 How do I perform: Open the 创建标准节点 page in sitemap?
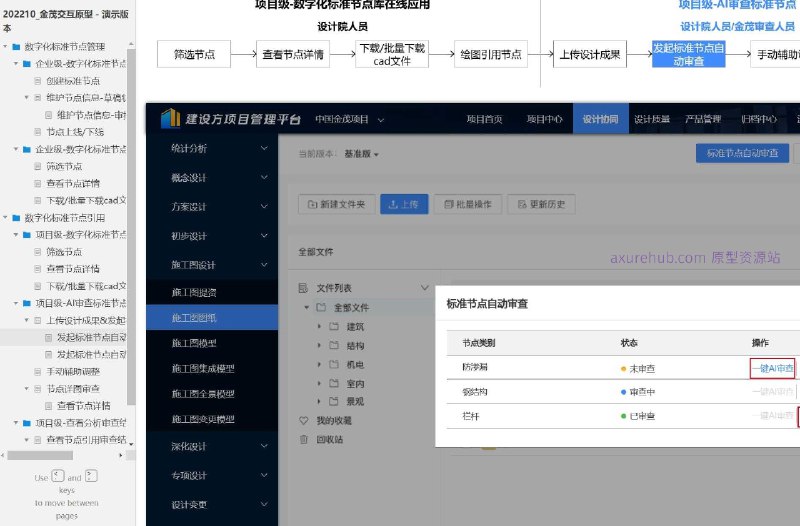(x=73, y=81)
